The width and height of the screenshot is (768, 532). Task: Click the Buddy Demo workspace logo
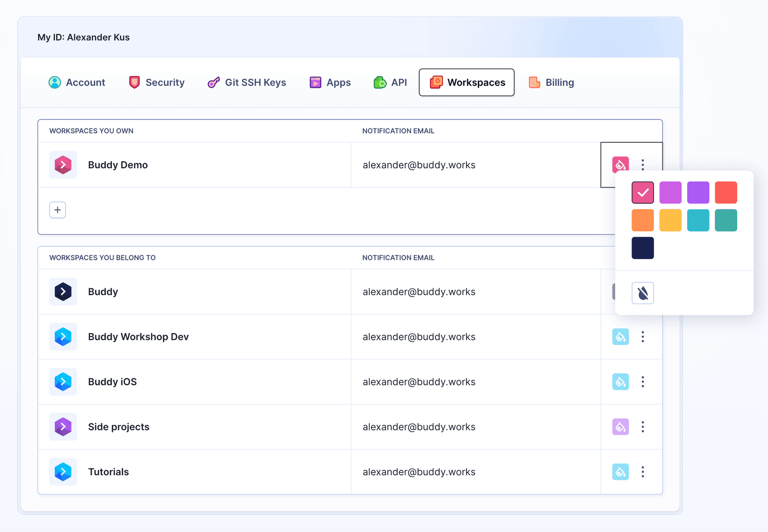coord(63,165)
